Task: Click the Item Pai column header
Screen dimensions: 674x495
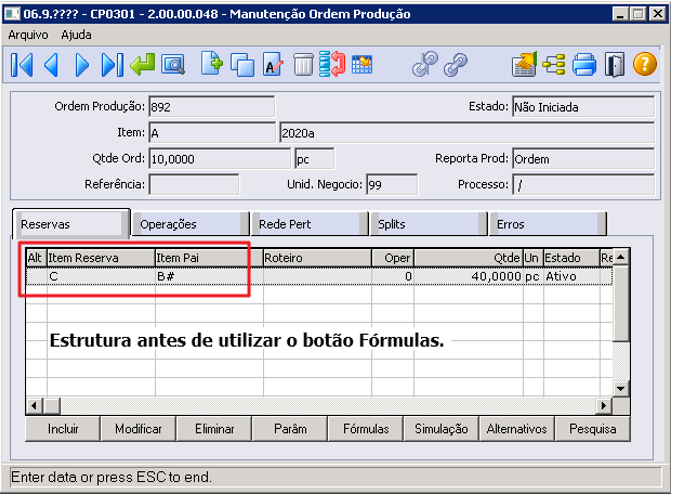Action: (x=209, y=258)
